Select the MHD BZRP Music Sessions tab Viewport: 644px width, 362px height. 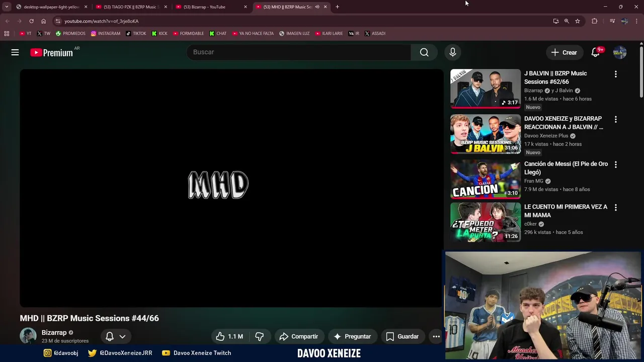point(291,7)
